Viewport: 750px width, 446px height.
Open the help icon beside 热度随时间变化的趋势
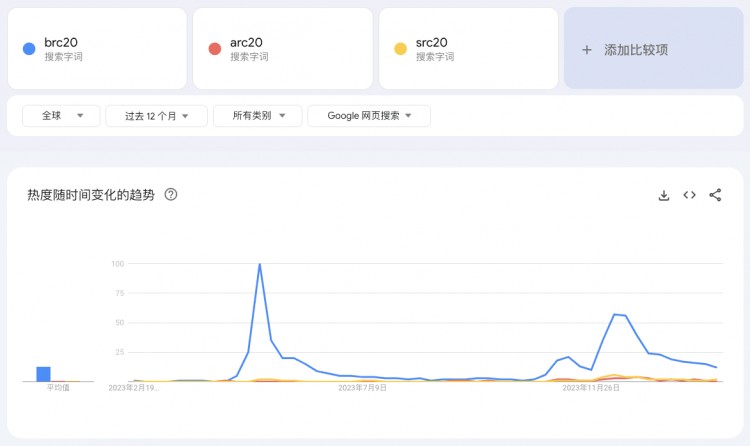(171, 194)
